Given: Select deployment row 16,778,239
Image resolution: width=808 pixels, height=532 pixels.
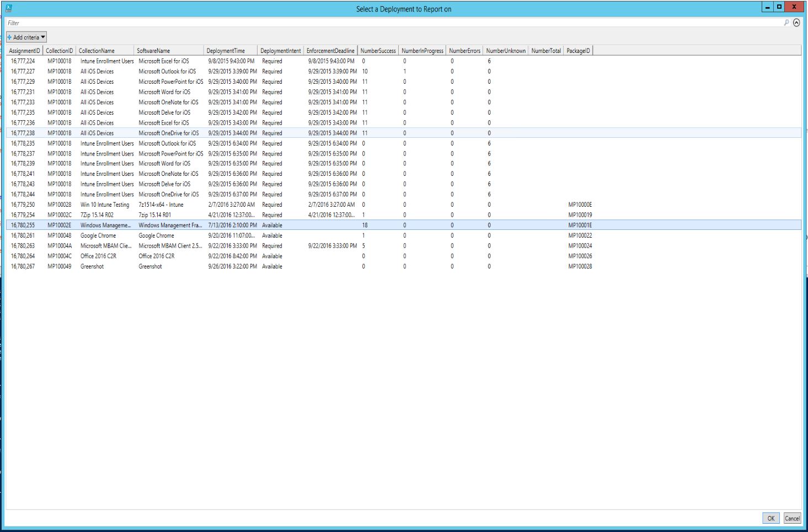Looking at the screenshot, I should click(403, 164).
